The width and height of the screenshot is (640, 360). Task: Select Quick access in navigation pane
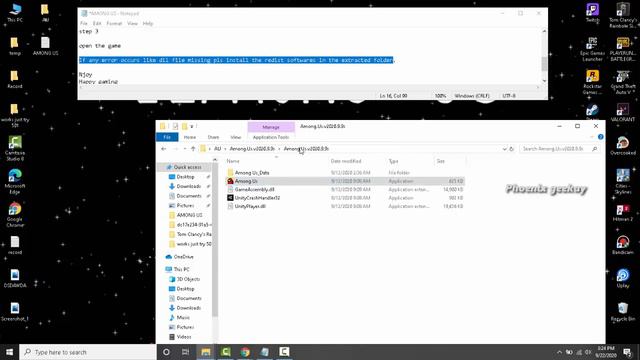point(187,167)
